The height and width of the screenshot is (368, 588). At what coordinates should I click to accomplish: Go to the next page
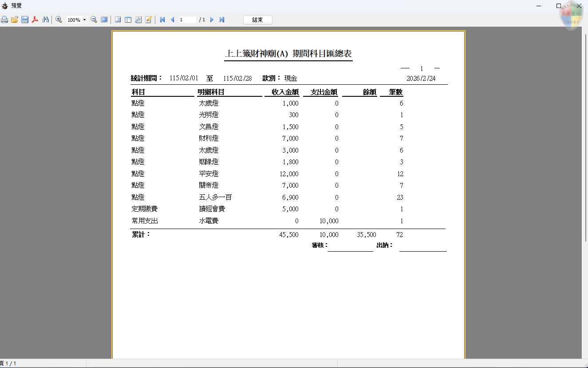click(212, 20)
